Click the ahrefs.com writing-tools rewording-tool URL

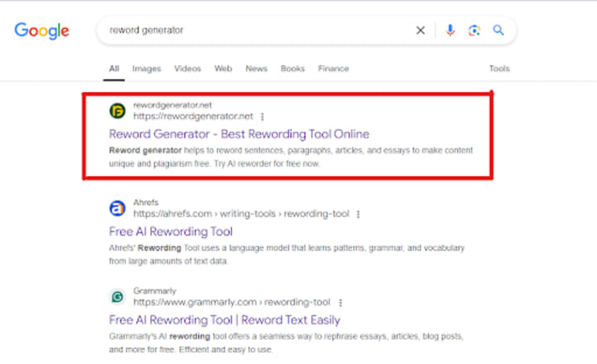[x=241, y=214]
